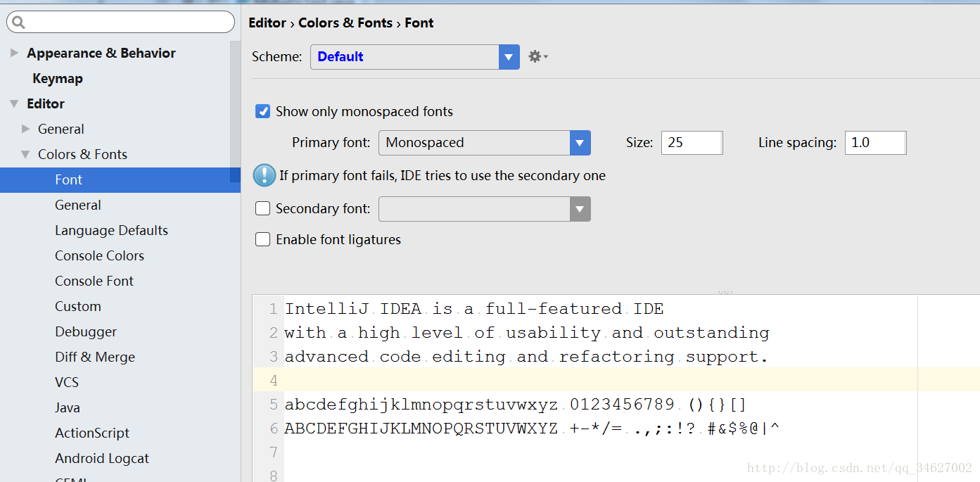The width and height of the screenshot is (980, 482).
Task: Open Debugger color settings
Action: point(86,331)
